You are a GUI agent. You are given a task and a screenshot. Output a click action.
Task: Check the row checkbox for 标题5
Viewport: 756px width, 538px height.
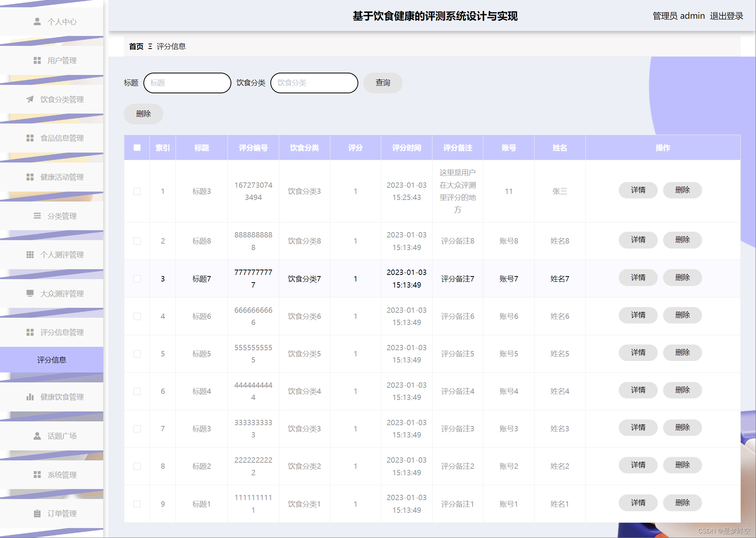tap(137, 354)
